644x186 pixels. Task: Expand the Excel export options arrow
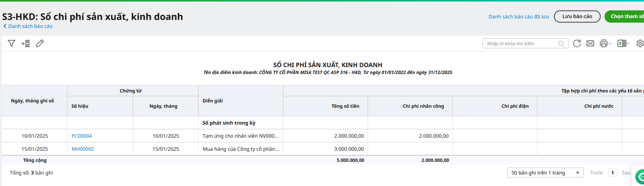pos(628,43)
